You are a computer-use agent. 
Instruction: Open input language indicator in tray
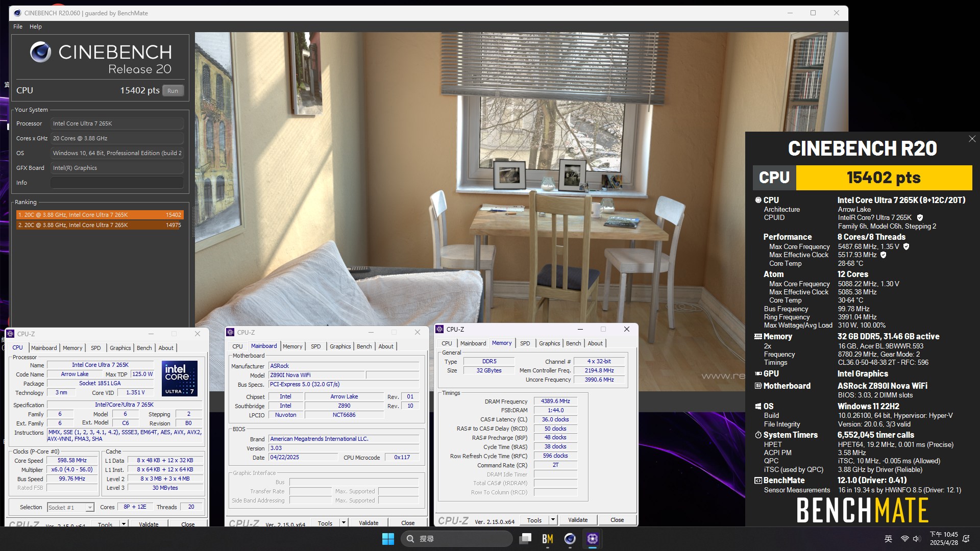click(888, 539)
